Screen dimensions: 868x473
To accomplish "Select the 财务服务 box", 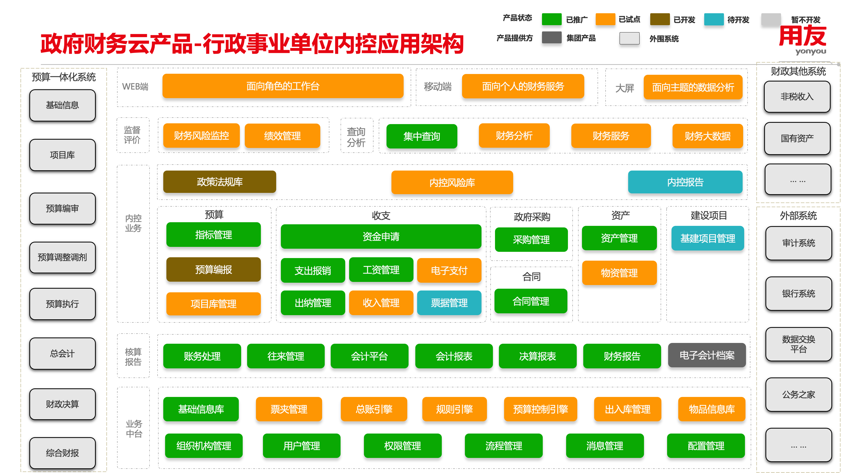I will [611, 136].
